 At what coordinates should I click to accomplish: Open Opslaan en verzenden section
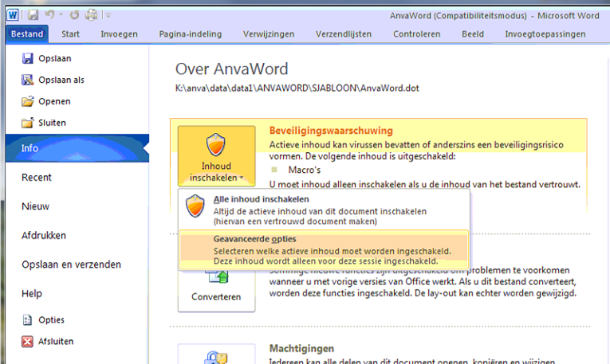(71, 264)
